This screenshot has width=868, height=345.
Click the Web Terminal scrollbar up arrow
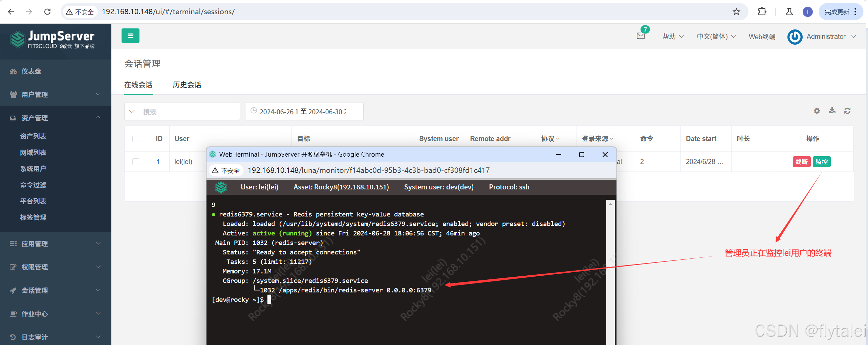point(610,204)
